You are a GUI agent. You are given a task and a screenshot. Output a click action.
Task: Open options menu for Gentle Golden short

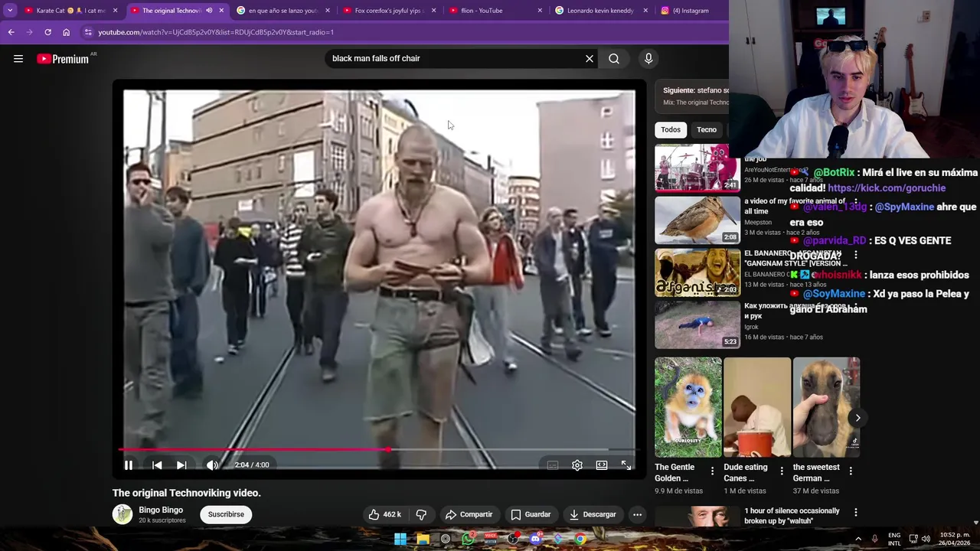(x=712, y=471)
